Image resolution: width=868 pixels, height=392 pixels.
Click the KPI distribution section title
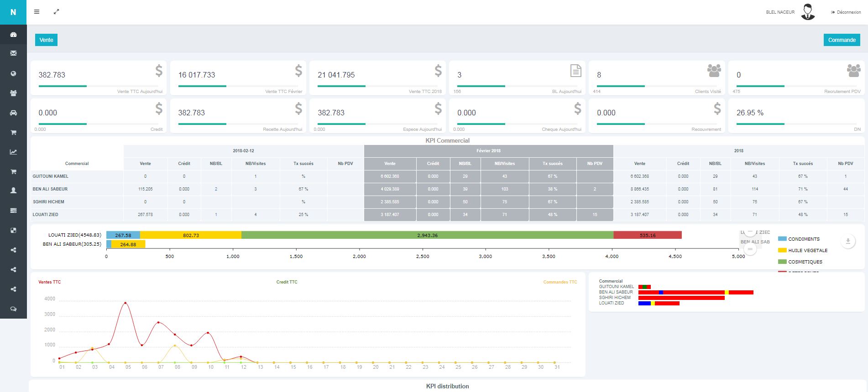click(447, 386)
